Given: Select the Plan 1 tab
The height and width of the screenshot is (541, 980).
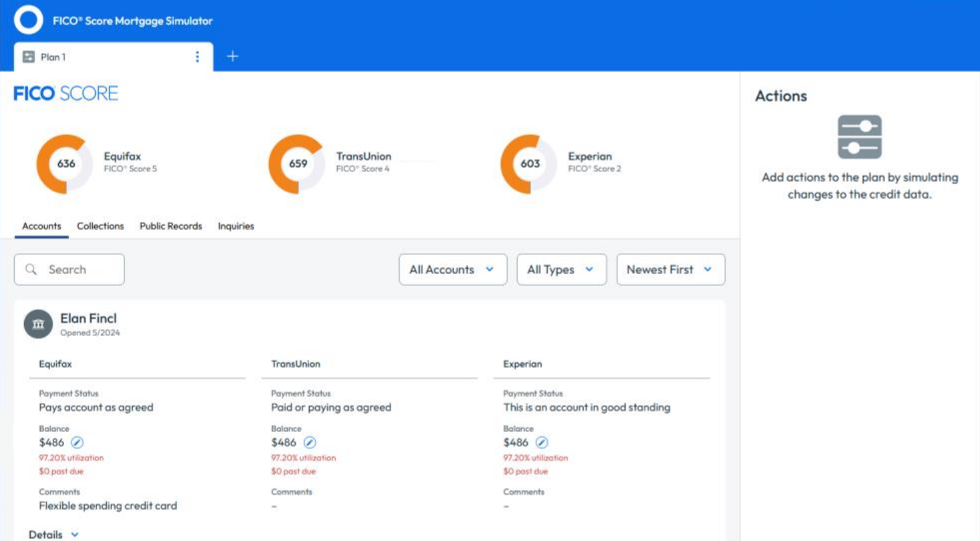Looking at the screenshot, I should pos(113,57).
